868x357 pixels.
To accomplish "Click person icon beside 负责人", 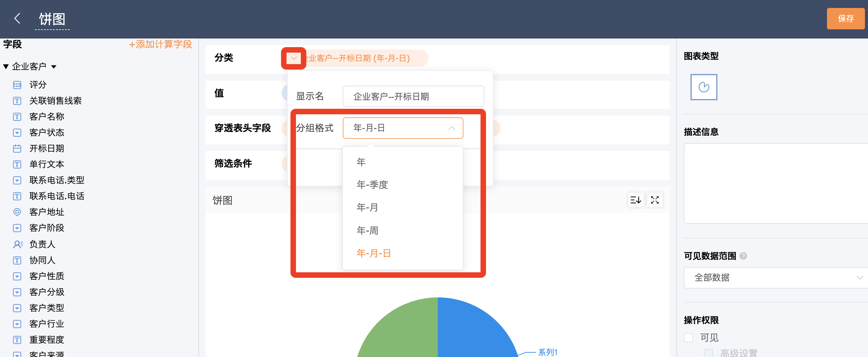I will 18,244.
